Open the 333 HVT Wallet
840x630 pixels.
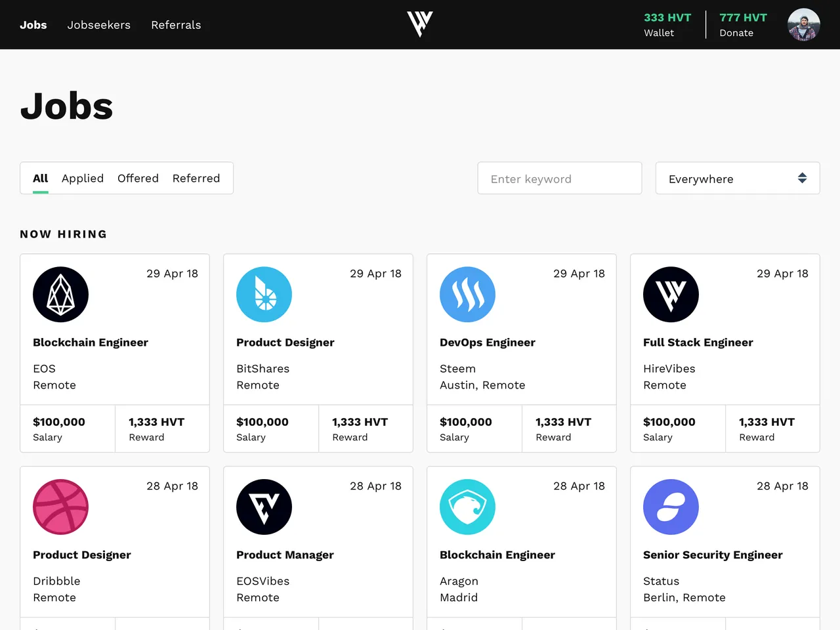click(x=667, y=25)
